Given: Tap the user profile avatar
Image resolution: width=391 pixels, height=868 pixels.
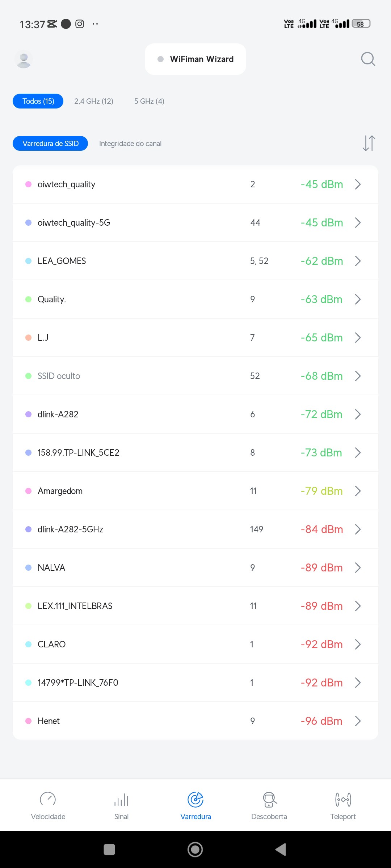Looking at the screenshot, I should point(24,59).
